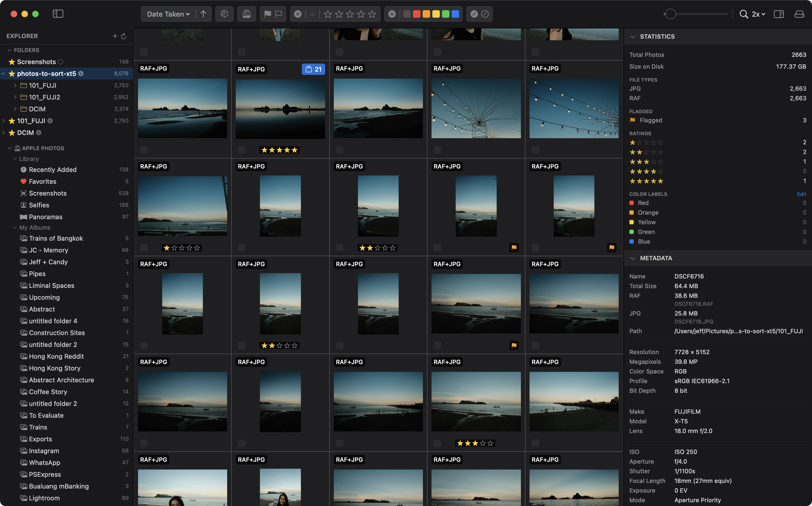
Task: Click the photo collection toolbar icon
Action: tap(247, 14)
